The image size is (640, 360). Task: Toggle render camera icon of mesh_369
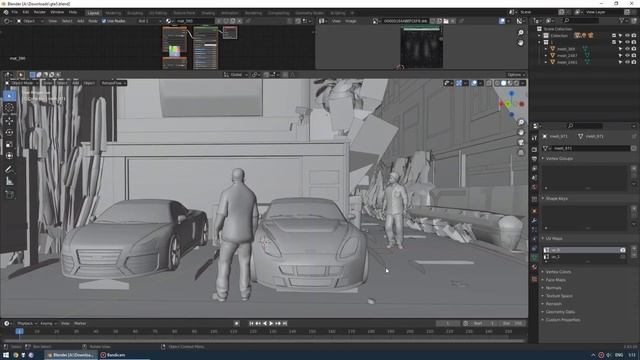[x=634, y=49]
